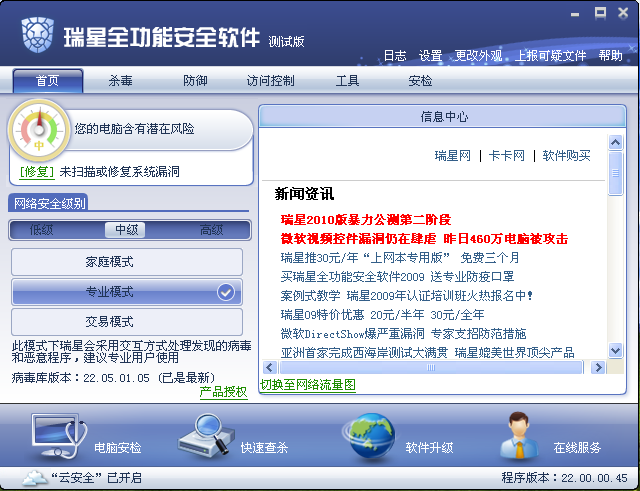The height and width of the screenshot is (491, 640).
Task: Open news 买瑞星全功能安全软件2009 送专业防疫口罩
Action: pyautogui.click(x=397, y=277)
